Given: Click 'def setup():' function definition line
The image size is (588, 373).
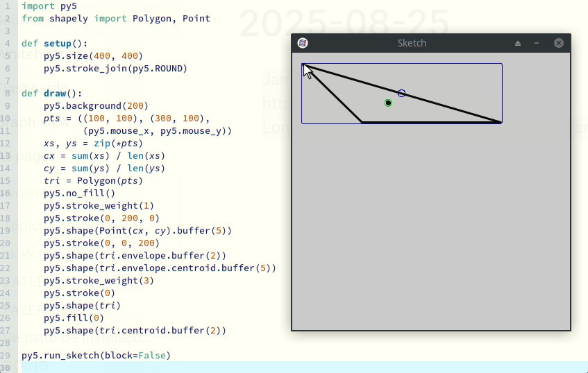Looking at the screenshot, I should coord(55,43).
